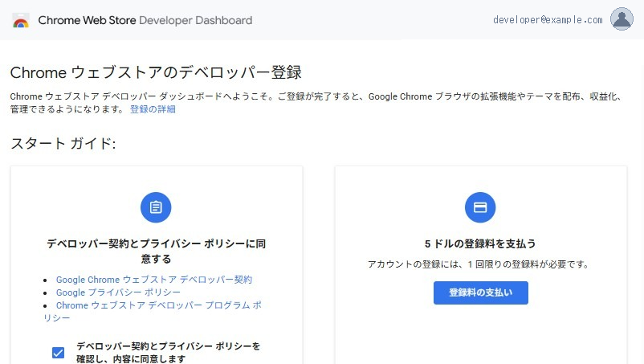Click the 5 ドルの登録料を支払う heading

pos(480,243)
